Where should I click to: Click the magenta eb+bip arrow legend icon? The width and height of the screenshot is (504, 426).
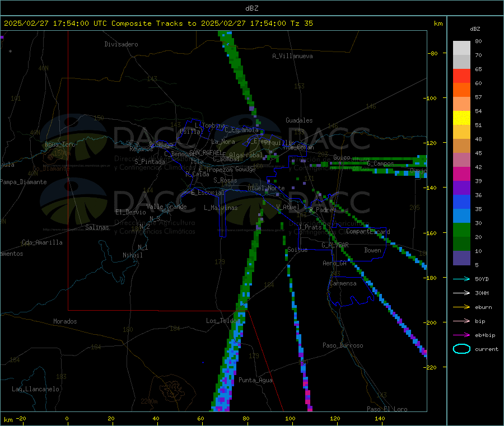(x=461, y=335)
